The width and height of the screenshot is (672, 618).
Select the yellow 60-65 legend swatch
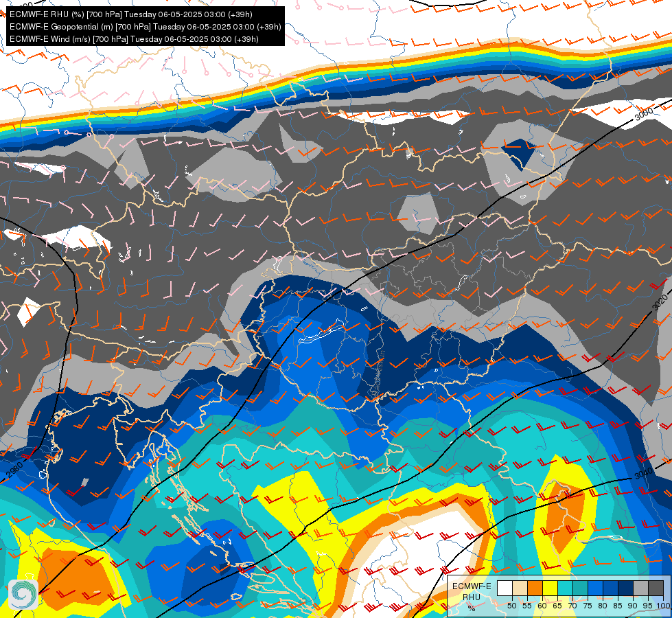(x=551, y=588)
